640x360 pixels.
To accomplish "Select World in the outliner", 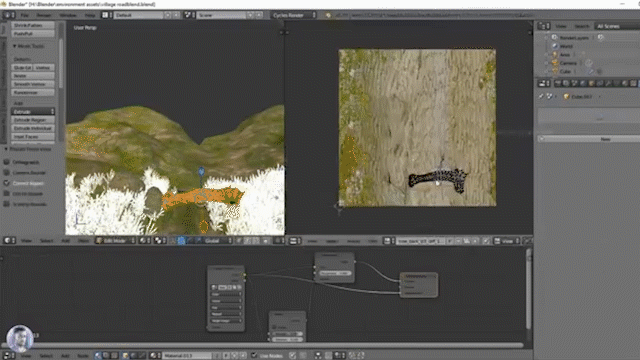I will coord(566,46).
